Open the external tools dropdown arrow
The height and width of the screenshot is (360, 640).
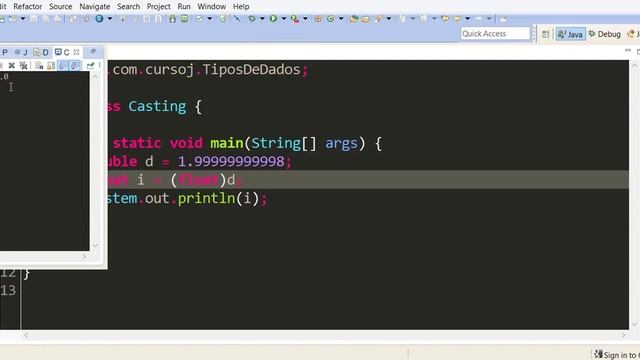pos(305,18)
